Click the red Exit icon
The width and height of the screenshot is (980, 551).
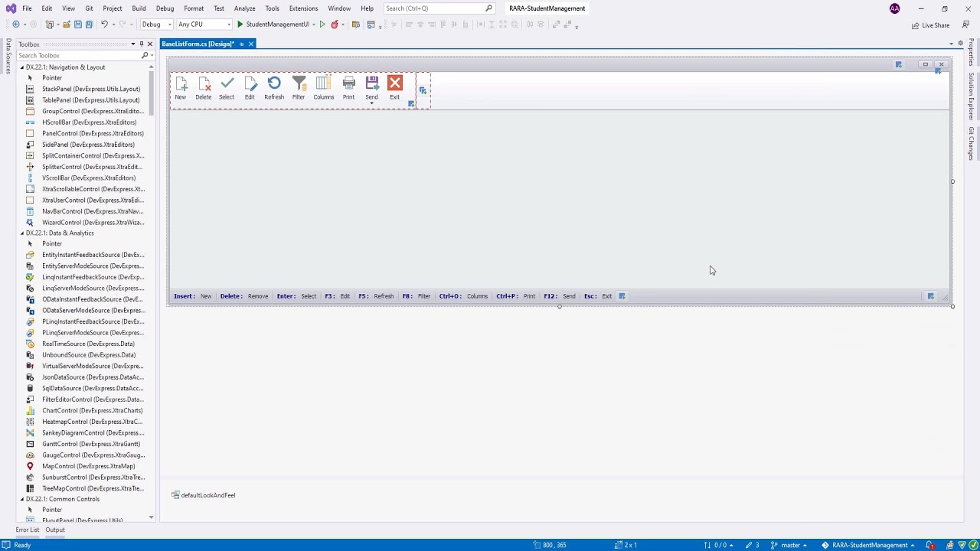pyautogui.click(x=395, y=83)
